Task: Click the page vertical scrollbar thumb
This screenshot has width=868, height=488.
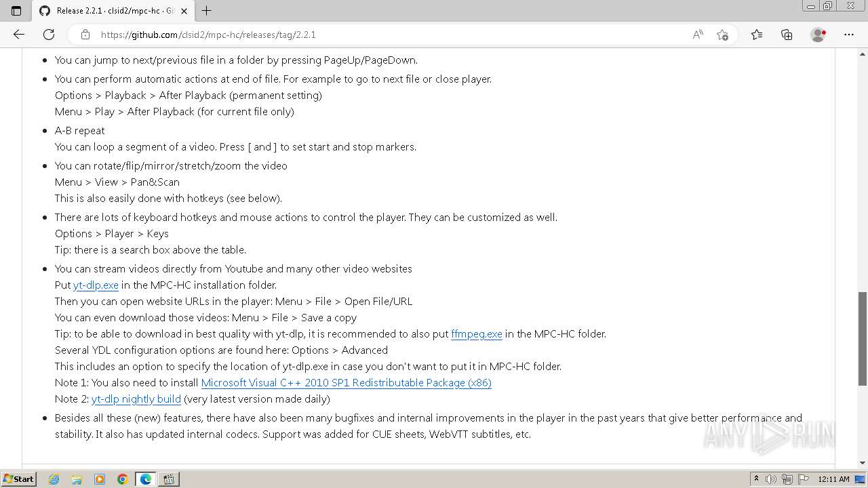Action: click(x=863, y=339)
